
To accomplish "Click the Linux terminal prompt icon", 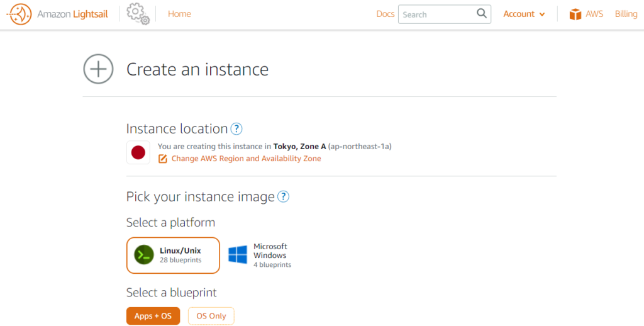I will 144,255.
